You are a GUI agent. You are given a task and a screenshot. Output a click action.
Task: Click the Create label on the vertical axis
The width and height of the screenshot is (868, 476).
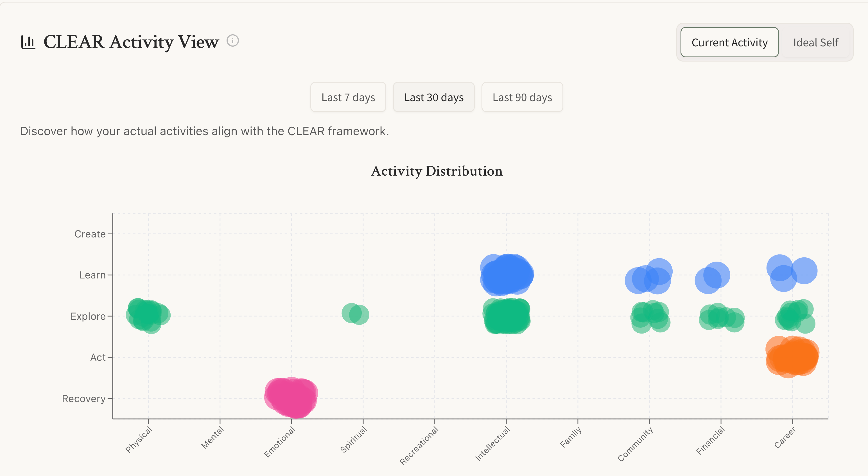[x=90, y=234]
